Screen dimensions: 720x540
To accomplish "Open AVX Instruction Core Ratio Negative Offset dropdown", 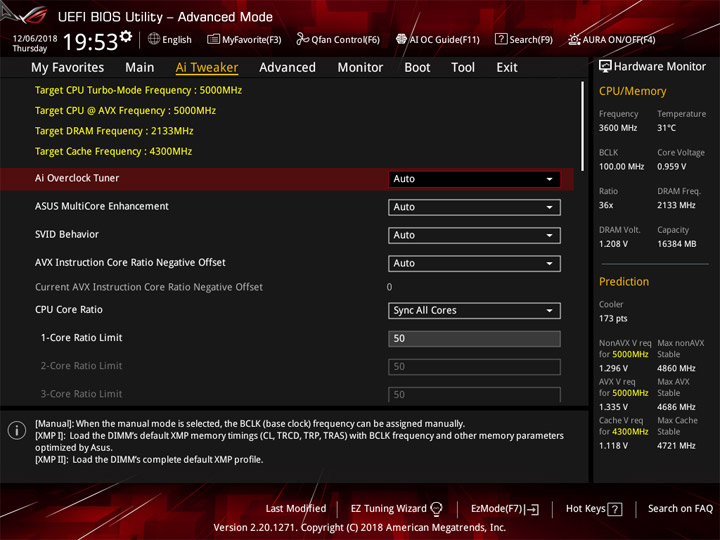I will click(x=474, y=263).
